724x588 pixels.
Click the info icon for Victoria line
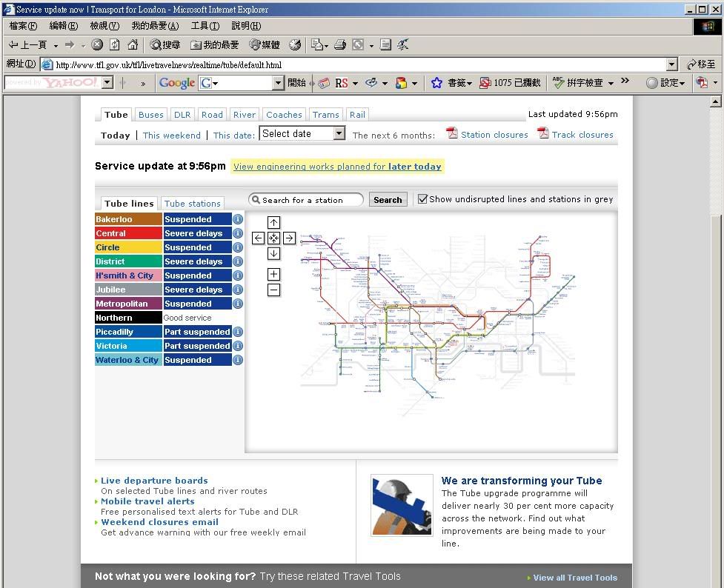tap(238, 346)
